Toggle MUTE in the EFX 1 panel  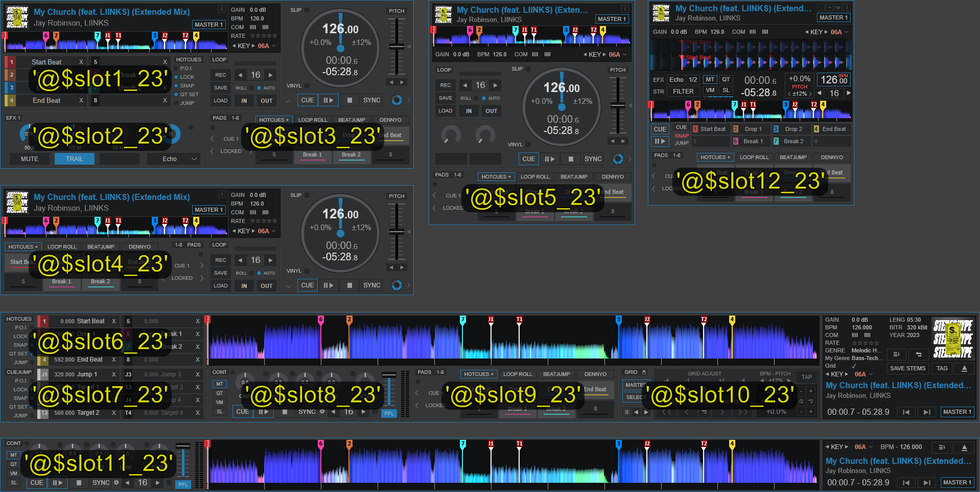[x=29, y=159]
